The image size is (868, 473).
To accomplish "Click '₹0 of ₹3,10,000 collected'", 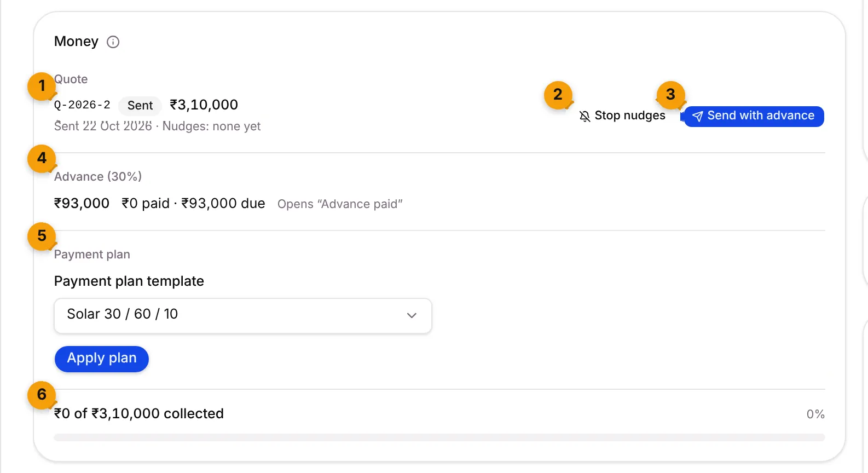I will click(139, 414).
